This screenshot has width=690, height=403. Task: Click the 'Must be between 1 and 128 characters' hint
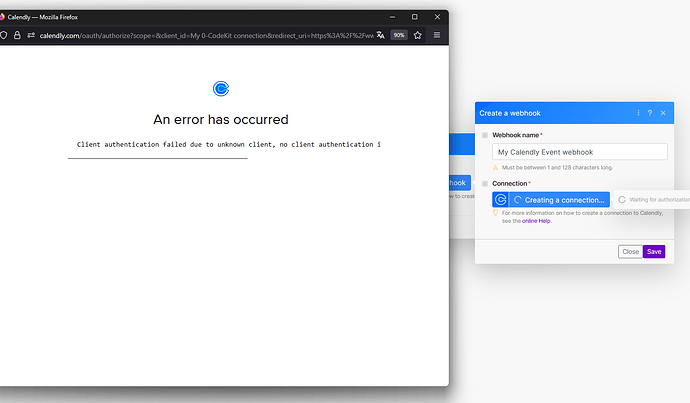pyautogui.click(x=557, y=168)
